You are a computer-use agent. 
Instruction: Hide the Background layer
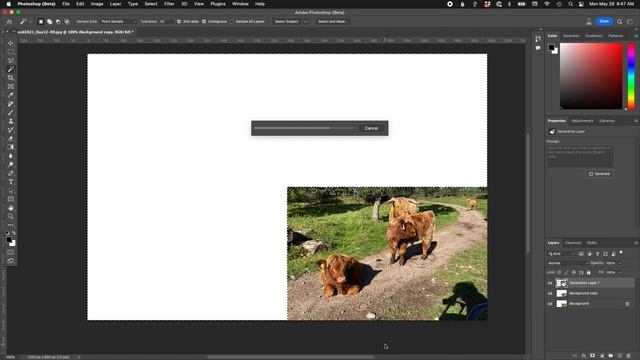point(550,304)
